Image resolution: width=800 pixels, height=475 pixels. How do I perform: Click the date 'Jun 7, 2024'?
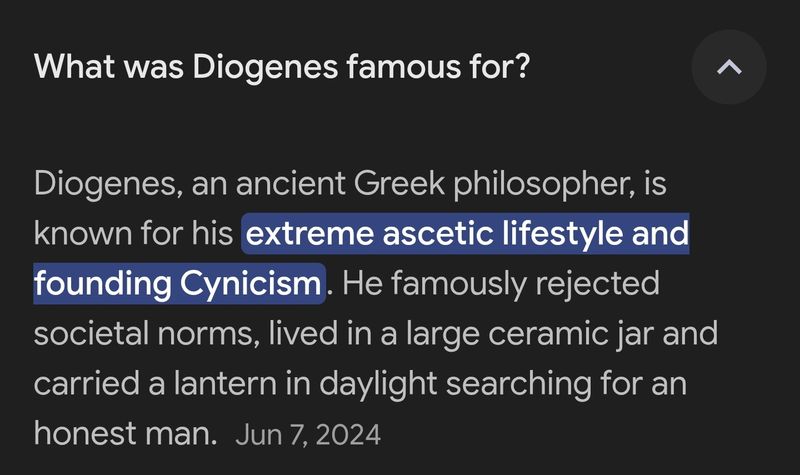[308, 435]
